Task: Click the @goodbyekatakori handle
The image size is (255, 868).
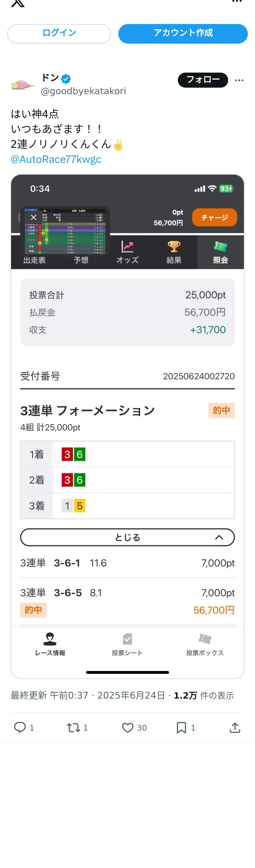Action: pos(83,91)
